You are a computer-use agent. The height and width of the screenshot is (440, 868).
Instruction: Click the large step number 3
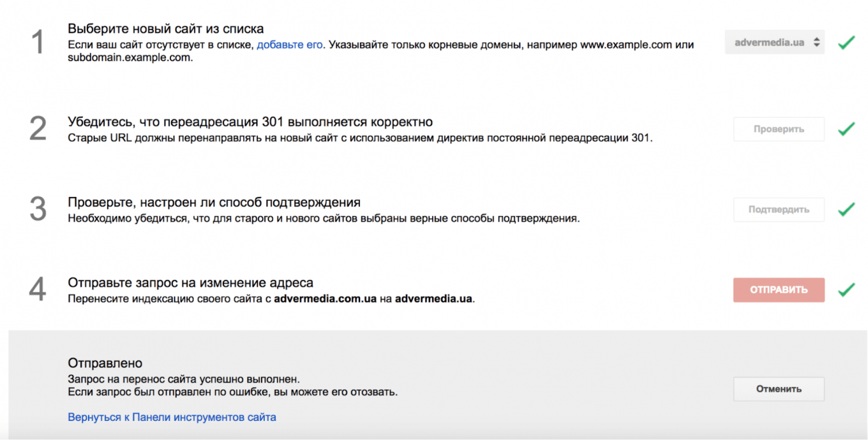click(38, 209)
